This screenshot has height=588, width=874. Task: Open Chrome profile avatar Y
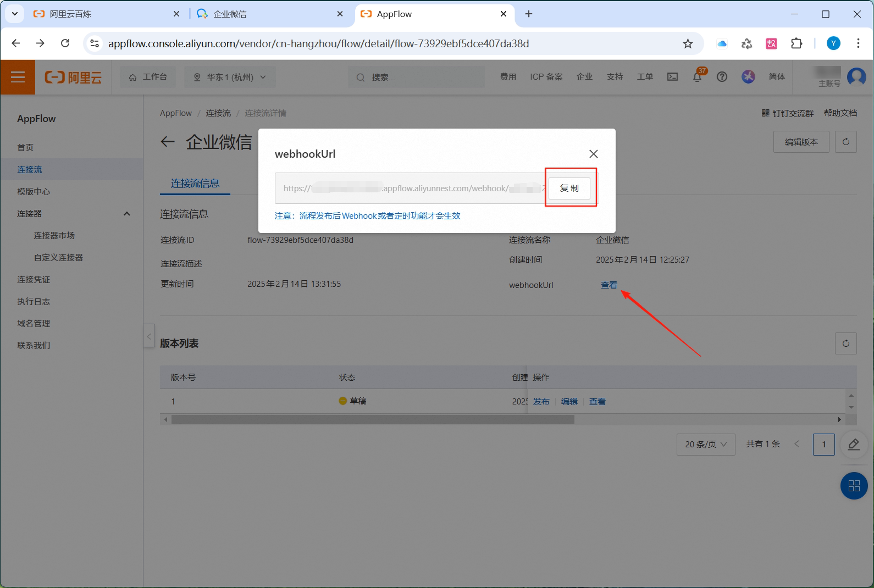[x=833, y=43]
